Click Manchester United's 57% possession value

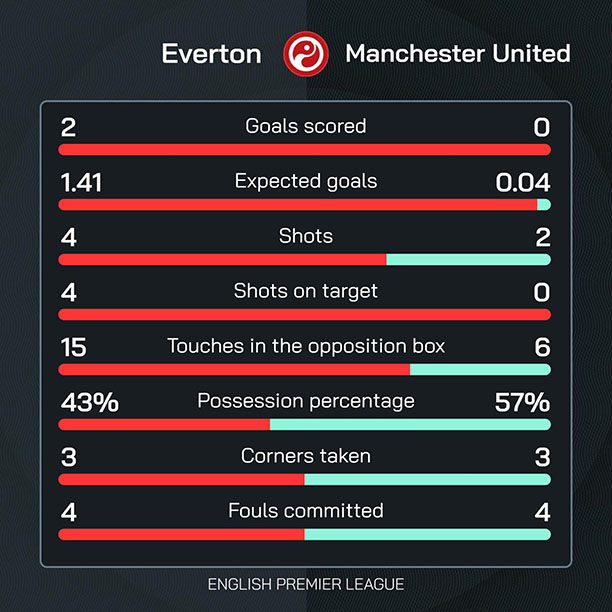[x=522, y=402]
